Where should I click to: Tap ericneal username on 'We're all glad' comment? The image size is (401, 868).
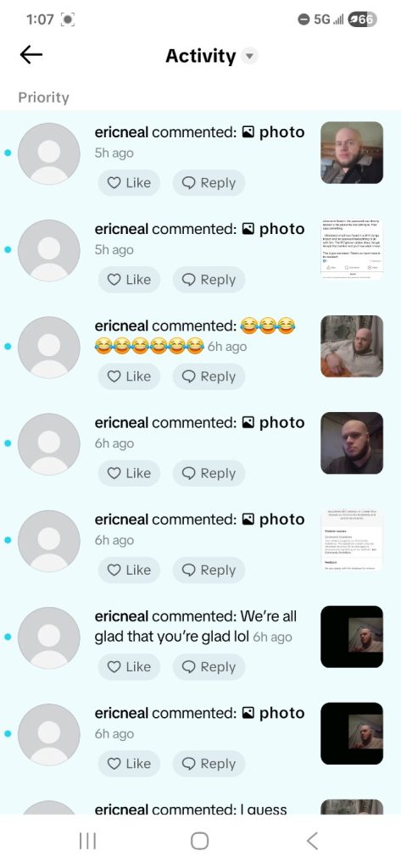[x=121, y=617]
